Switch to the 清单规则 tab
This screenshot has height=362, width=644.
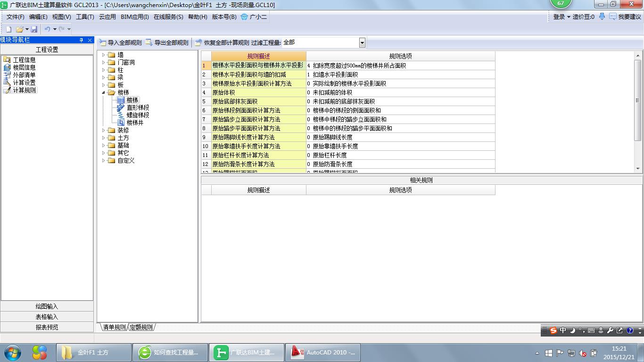tap(114, 327)
